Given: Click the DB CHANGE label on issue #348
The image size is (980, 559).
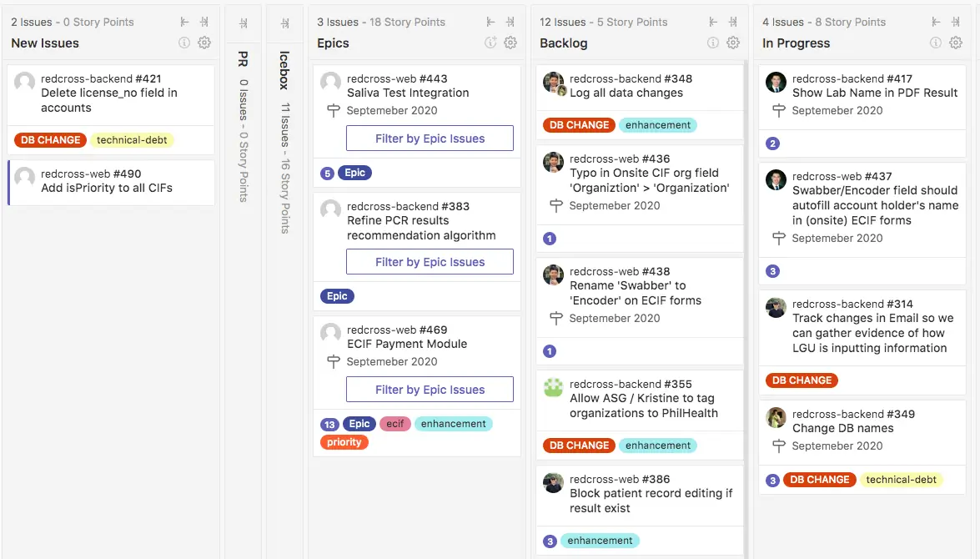Looking at the screenshot, I should [x=580, y=125].
